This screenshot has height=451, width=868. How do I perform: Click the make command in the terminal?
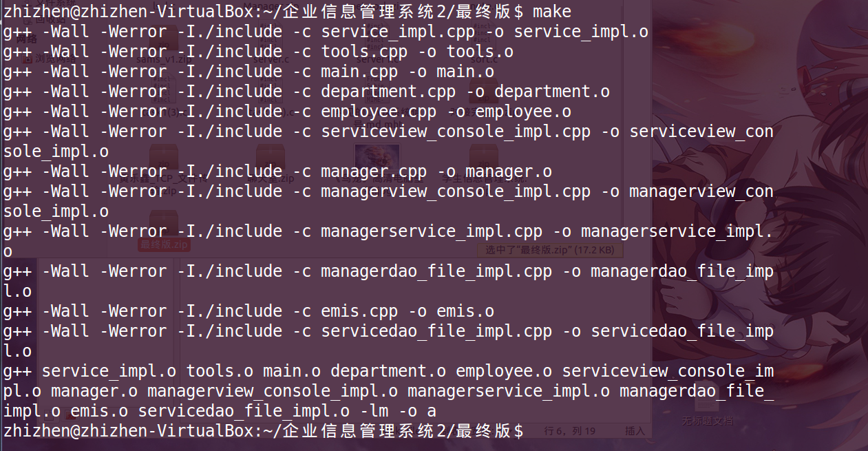[x=552, y=12]
